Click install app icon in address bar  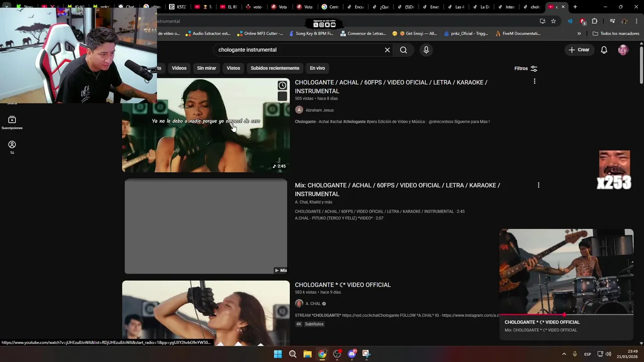(x=542, y=21)
